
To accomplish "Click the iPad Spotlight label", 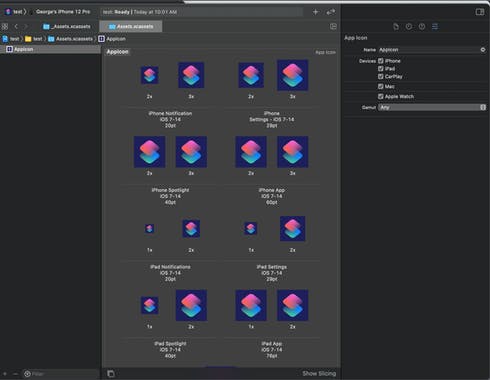I will [170, 344].
